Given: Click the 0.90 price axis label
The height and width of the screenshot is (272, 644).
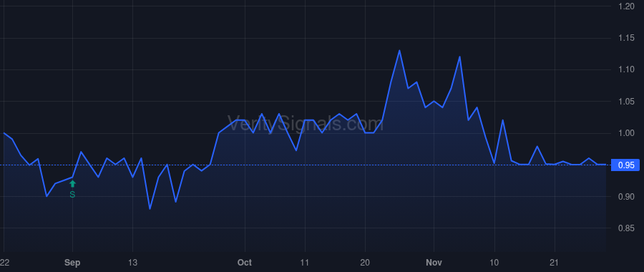Looking at the screenshot, I should point(626,197).
